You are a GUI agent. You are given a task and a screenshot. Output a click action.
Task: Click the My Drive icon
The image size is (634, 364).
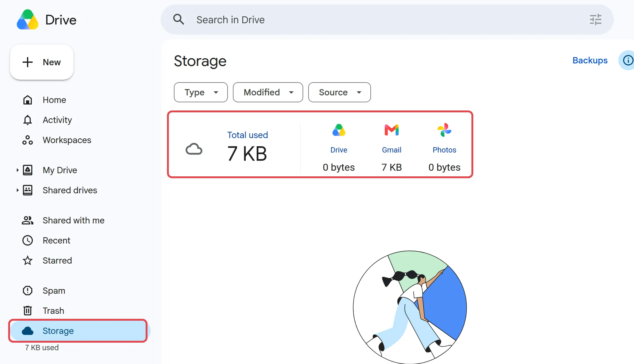28,170
